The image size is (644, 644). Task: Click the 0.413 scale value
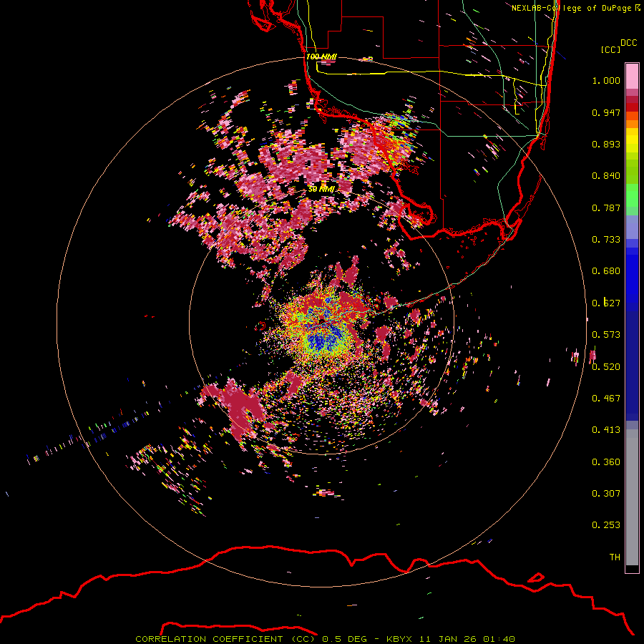606,430
